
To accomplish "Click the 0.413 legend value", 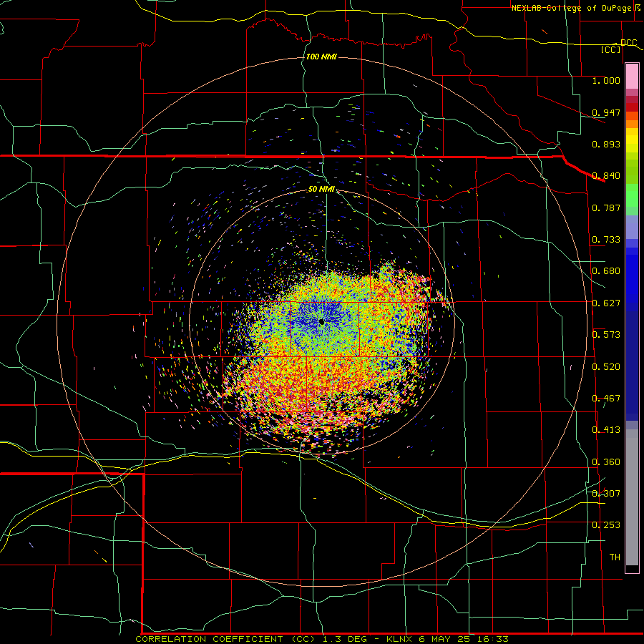I will (x=606, y=430).
